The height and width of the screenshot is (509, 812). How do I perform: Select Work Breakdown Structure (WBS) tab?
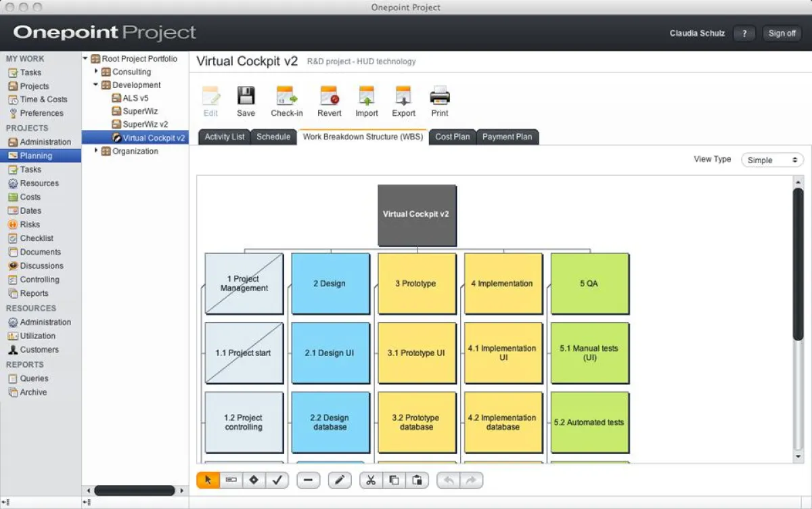click(x=363, y=137)
